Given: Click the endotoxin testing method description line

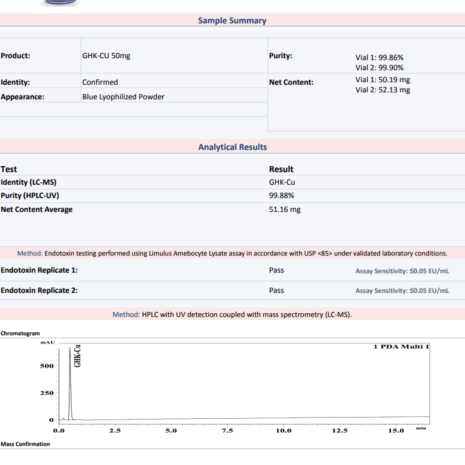Looking at the screenshot, I should [x=232, y=253].
